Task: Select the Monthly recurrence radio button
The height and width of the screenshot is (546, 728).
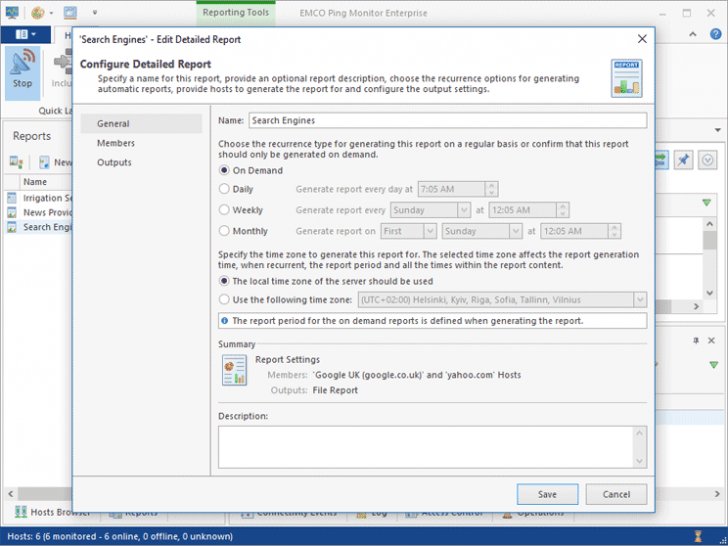Action: [224, 231]
